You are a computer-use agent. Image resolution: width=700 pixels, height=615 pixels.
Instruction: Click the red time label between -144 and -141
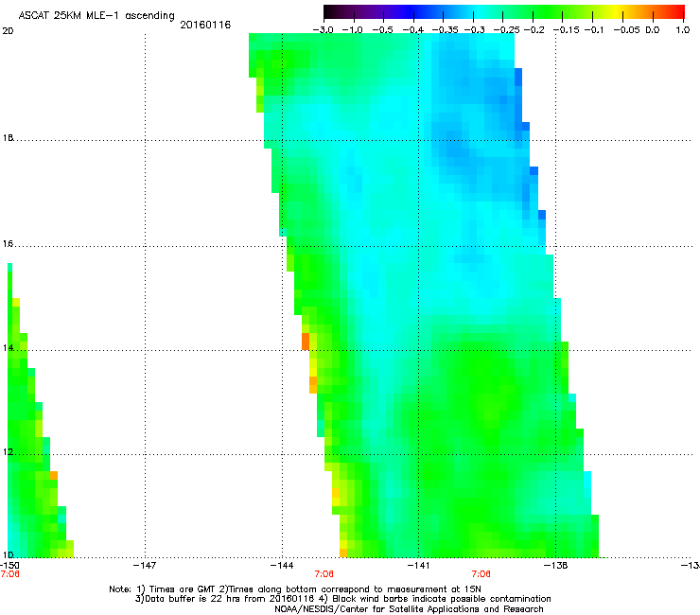coord(324,574)
